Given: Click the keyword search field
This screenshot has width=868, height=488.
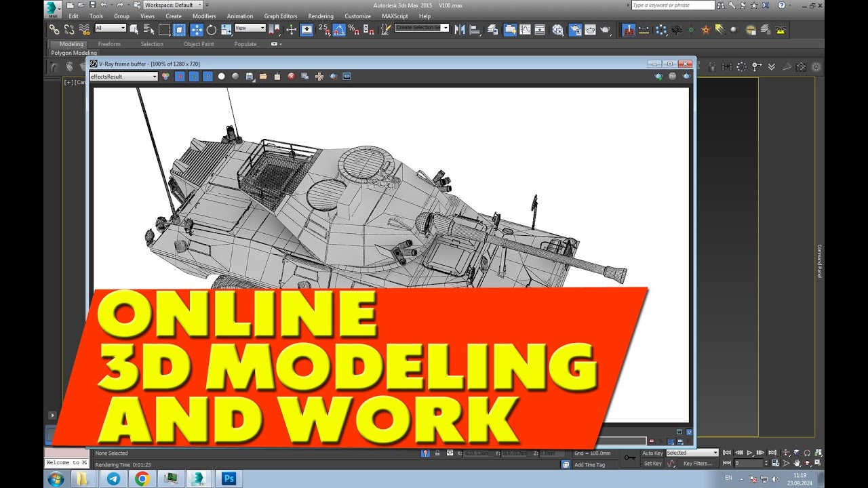Looking at the screenshot, I should [x=673, y=5].
